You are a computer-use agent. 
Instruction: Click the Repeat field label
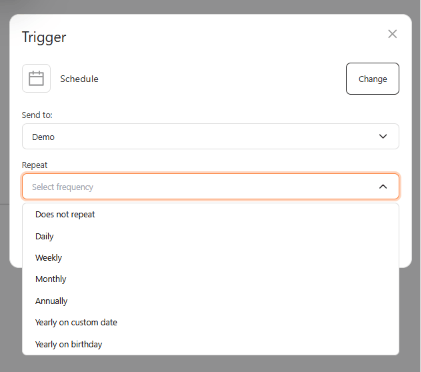tap(35, 165)
